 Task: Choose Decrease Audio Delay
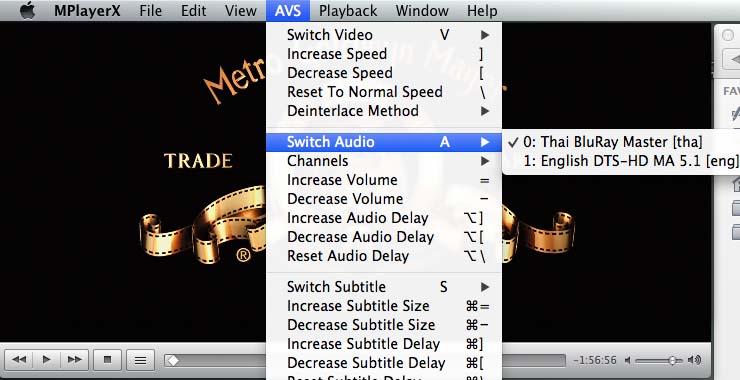click(x=384, y=237)
